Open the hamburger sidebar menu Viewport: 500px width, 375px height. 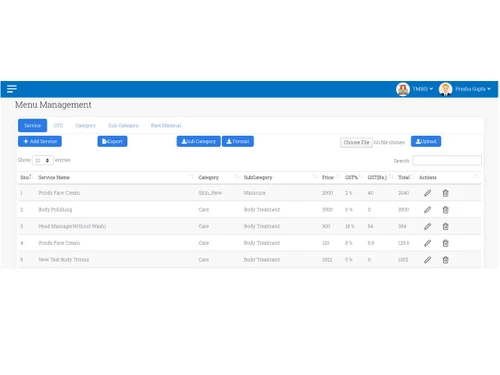[12, 89]
